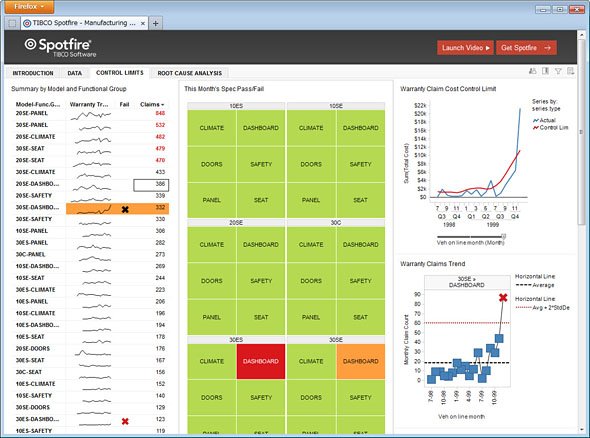Switch to the INTRODUCTION tab
Viewport: 590px width, 438px height.
pos(33,73)
